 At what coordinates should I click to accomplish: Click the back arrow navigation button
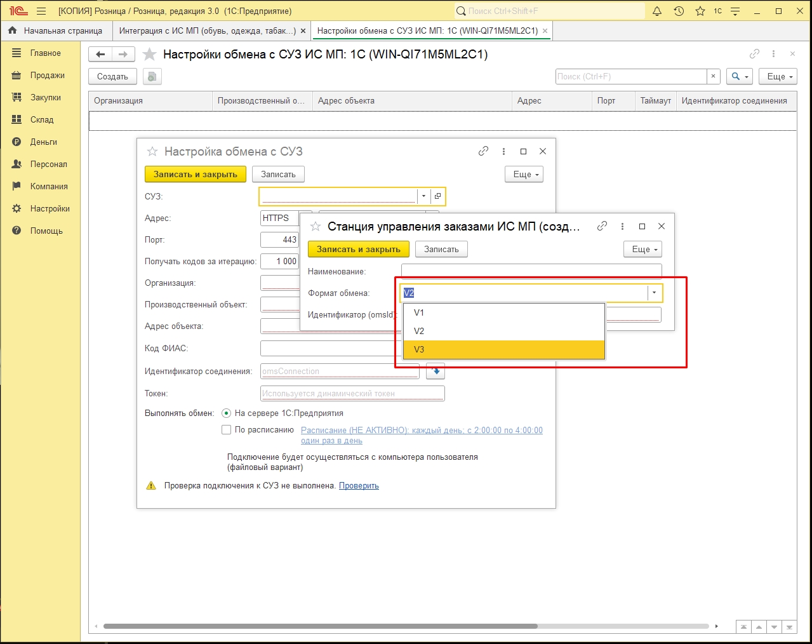tap(100, 54)
